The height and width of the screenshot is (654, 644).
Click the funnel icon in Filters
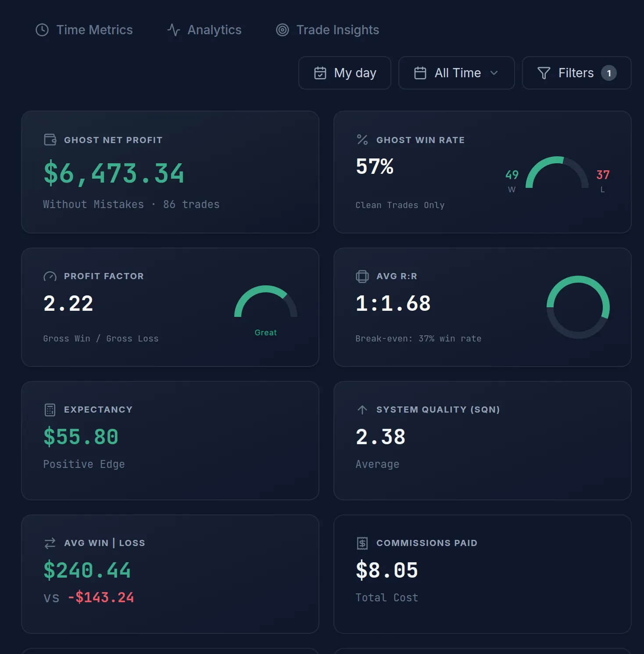544,73
